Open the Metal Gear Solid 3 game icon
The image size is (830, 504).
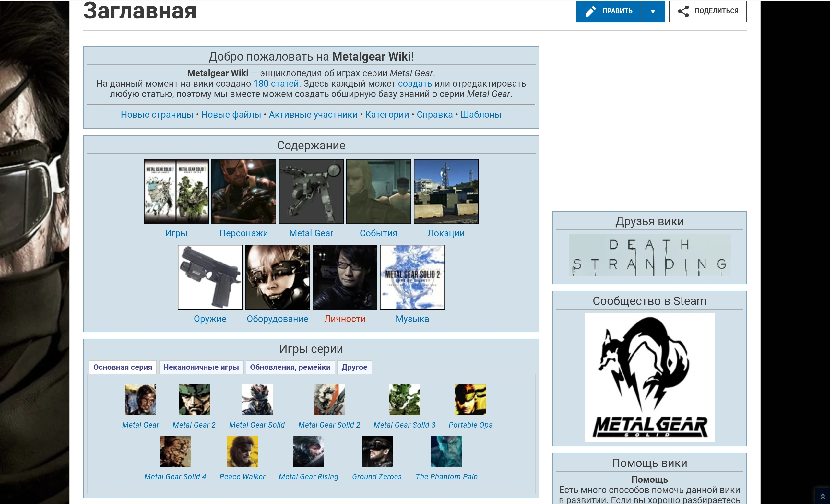click(x=404, y=399)
